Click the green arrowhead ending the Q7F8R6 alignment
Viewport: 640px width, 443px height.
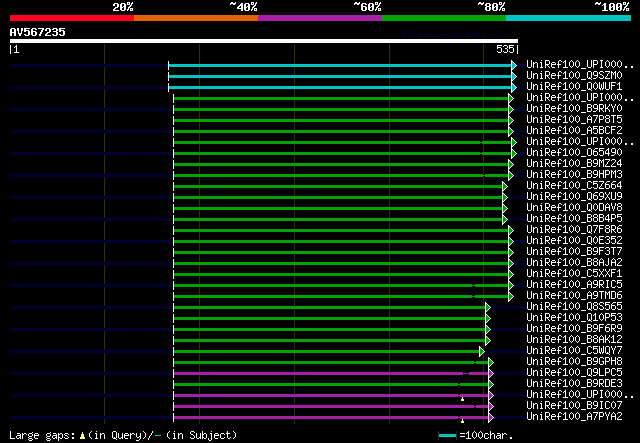pos(511,231)
